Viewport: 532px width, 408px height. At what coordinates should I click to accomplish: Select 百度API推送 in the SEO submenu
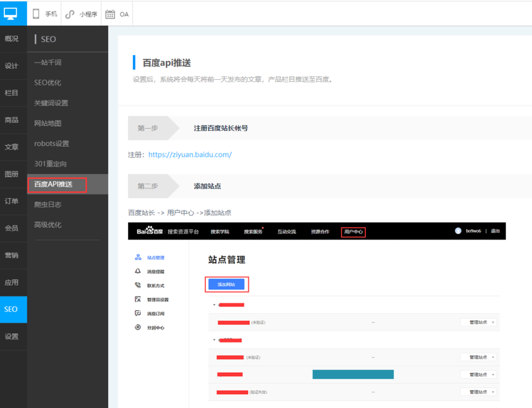click(56, 184)
